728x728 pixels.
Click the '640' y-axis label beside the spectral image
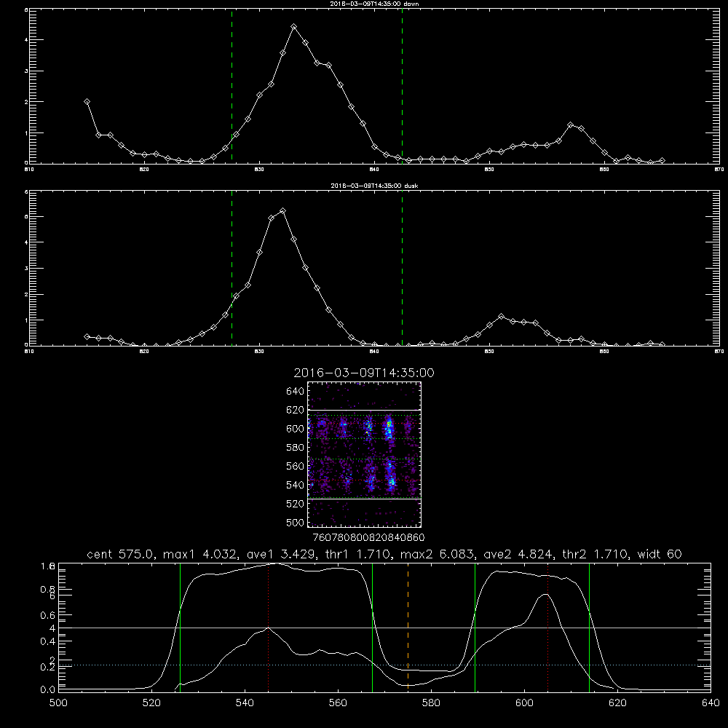pos(296,392)
